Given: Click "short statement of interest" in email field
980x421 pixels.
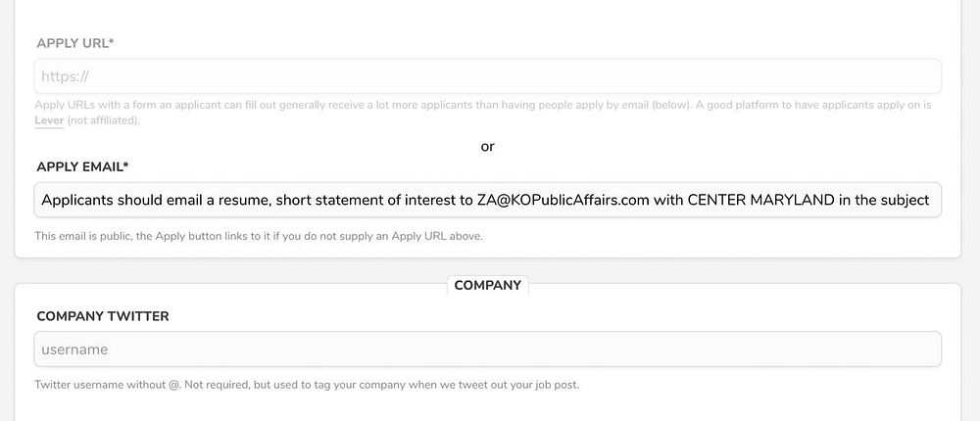Looking at the screenshot, I should (365, 201).
